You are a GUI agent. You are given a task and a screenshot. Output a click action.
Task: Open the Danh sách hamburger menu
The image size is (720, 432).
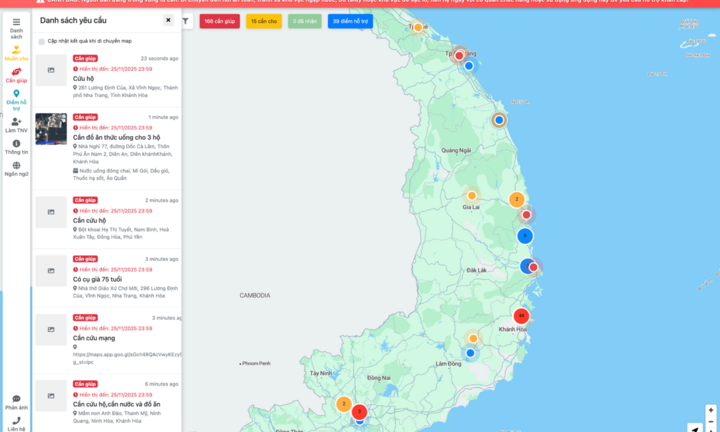tap(16, 22)
